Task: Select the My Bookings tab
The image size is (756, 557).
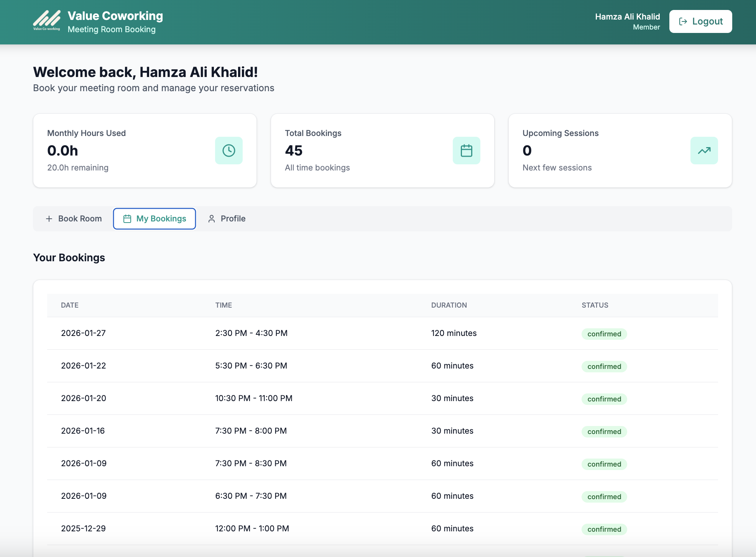Action: tap(154, 219)
